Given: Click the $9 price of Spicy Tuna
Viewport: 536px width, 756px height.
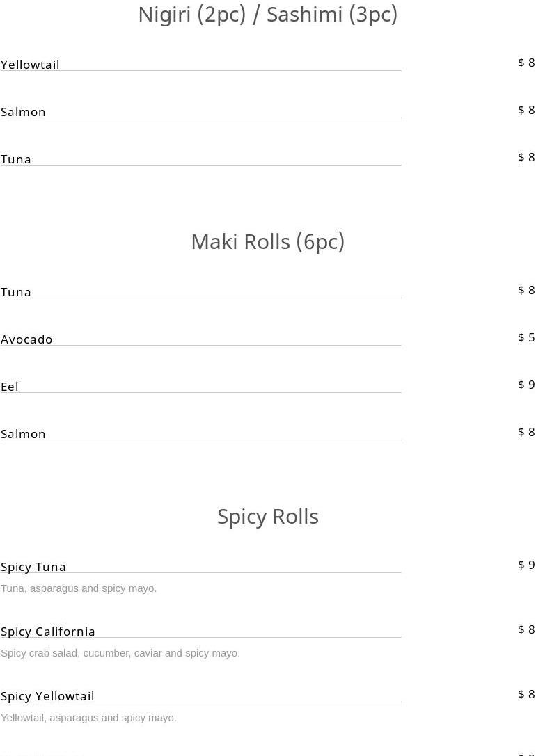Looking at the screenshot, I should [526, 565].
